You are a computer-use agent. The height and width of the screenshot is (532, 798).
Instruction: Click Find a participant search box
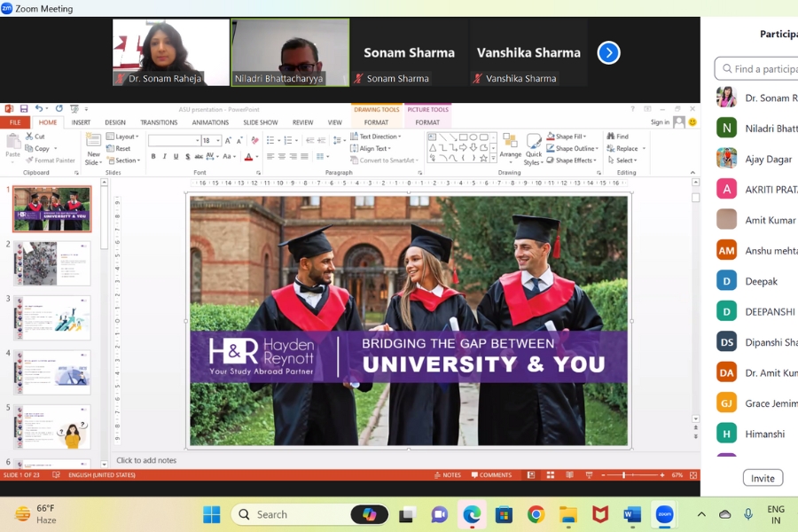pyautogui.click(x=757, y=69)
